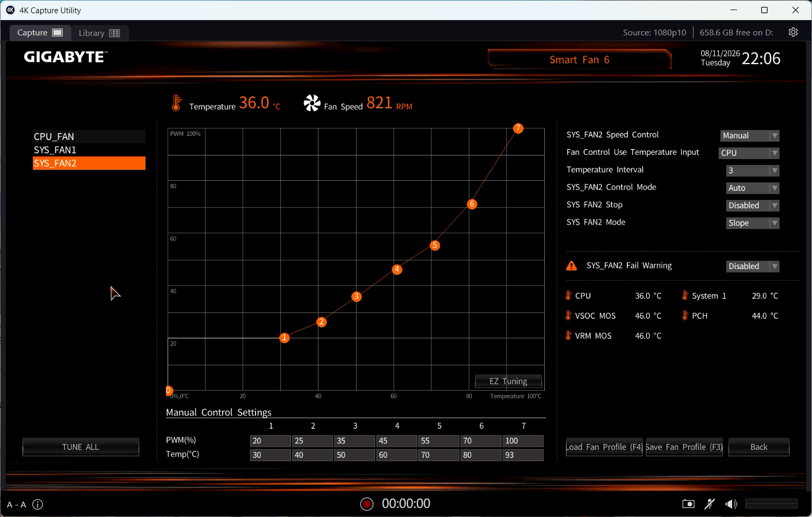Image resolution: width=812 pixels, height=517 pixels.
Task: Click the thermometer icon next to CPU 36.0 °C
Action: [569, 296]
